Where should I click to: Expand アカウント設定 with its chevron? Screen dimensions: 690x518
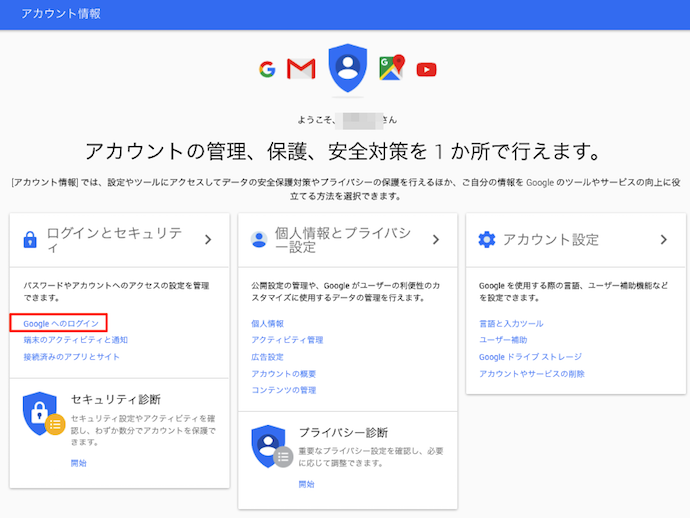tap(664, 239)
